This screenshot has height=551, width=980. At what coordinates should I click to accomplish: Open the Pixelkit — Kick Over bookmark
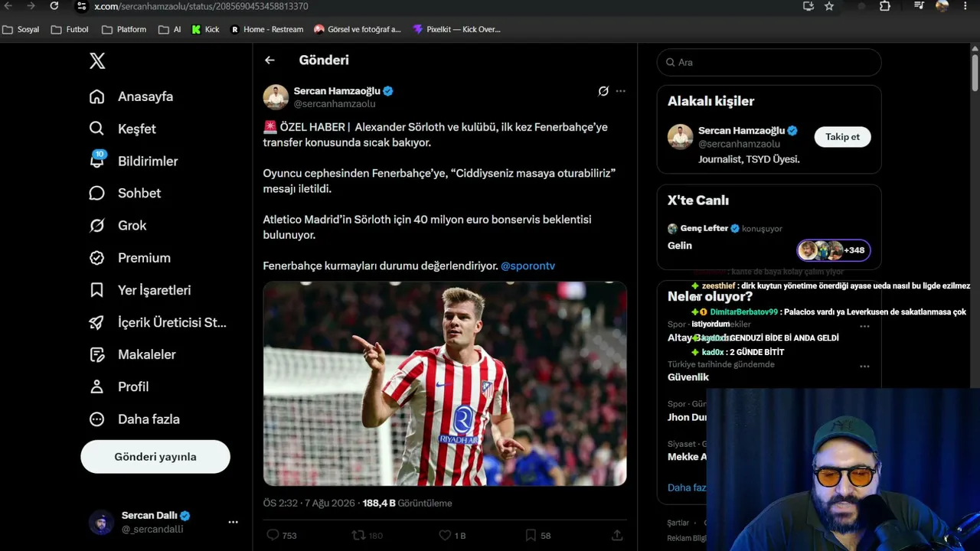(x=456, y=30)
